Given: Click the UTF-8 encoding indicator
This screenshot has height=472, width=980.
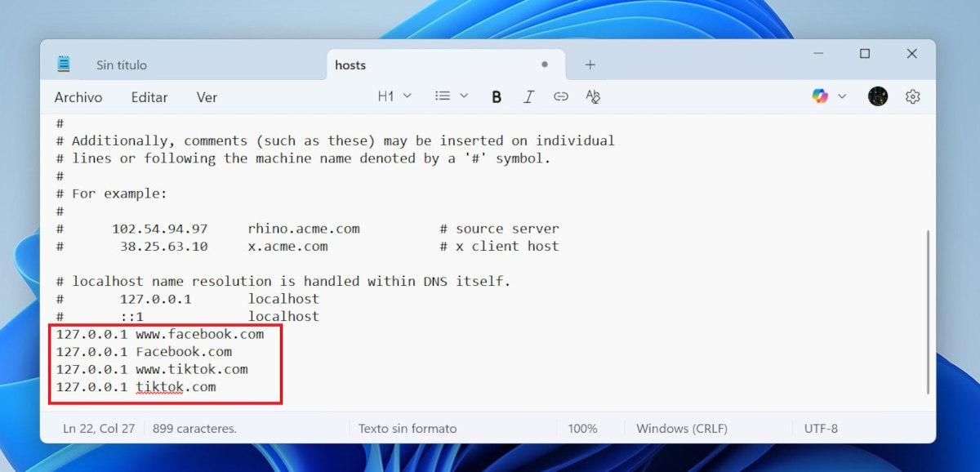Looking at the screenshot, I should pos(821,428).
